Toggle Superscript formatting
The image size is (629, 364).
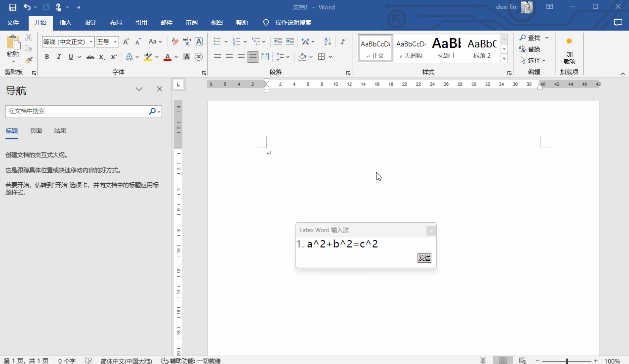pyautogui.click(x=114, y=57)
